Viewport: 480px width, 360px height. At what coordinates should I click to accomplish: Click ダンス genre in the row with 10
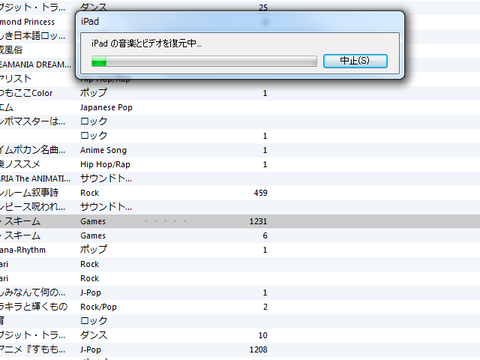tap(94, 335)
